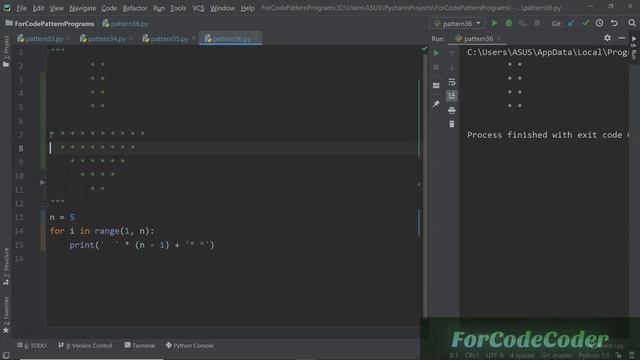The width and height of the screenshot is (640, 360).
Task: Toggle soft-wrap in Run console
Action: pos(451,82)
